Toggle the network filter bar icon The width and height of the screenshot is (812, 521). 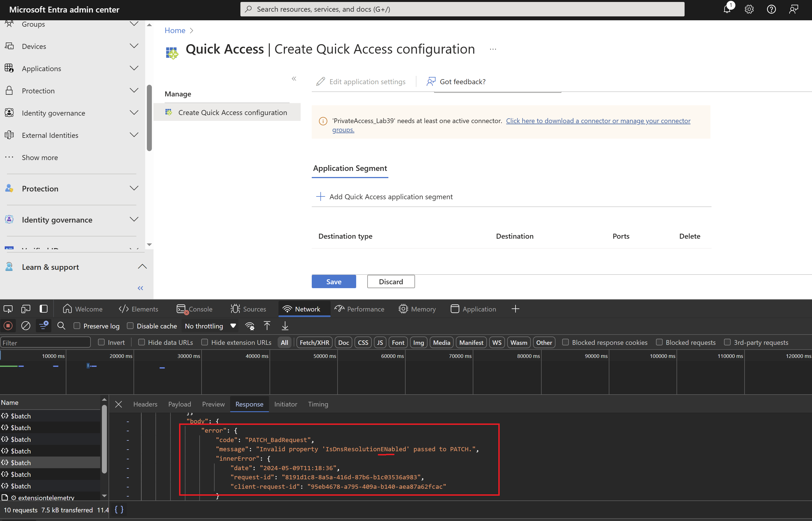tap(44, 326)
